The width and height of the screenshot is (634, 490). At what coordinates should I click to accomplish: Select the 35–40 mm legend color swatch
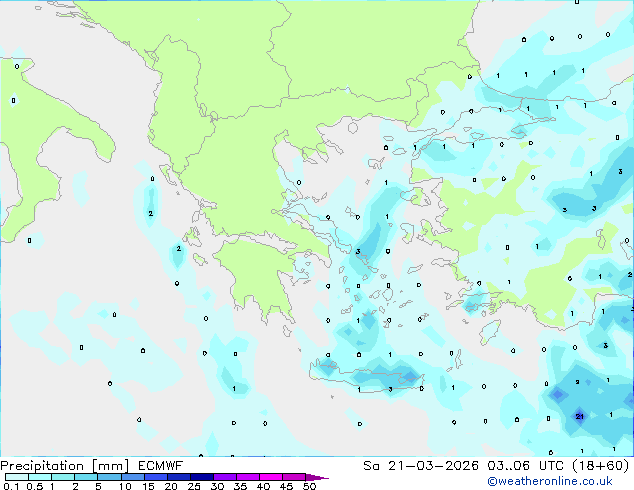(x=248, y=477)
